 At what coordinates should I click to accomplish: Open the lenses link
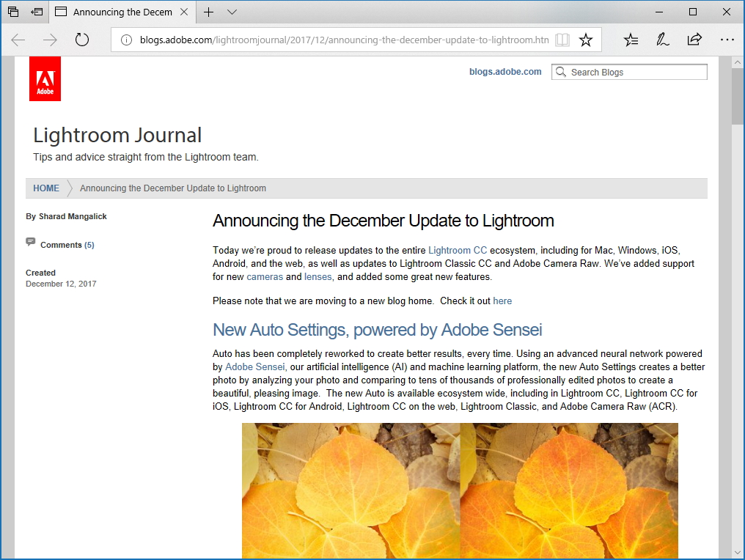tap(318, 277)
